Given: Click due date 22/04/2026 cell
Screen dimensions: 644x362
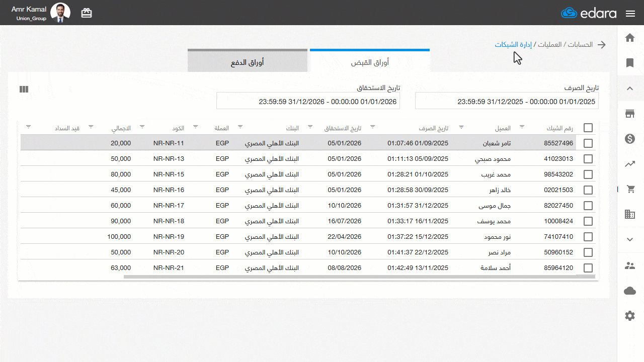Looking at the screenshot, I should 345,237.
